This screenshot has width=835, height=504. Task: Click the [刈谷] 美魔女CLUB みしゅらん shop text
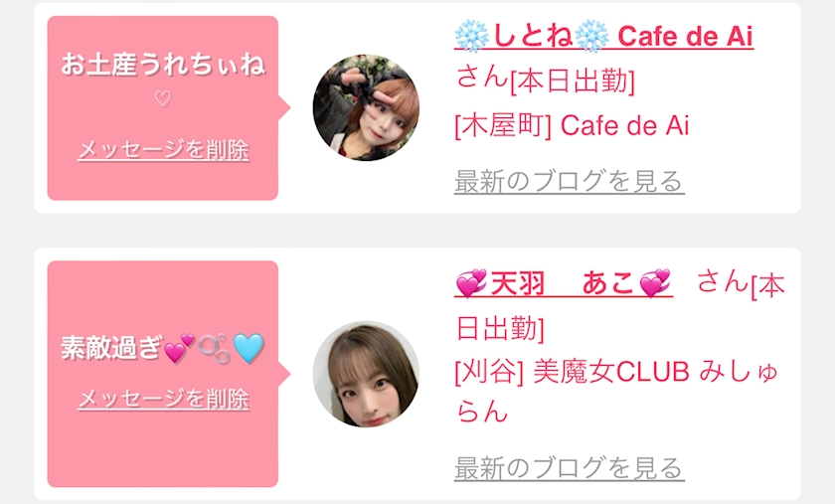(x=616, y=391)
